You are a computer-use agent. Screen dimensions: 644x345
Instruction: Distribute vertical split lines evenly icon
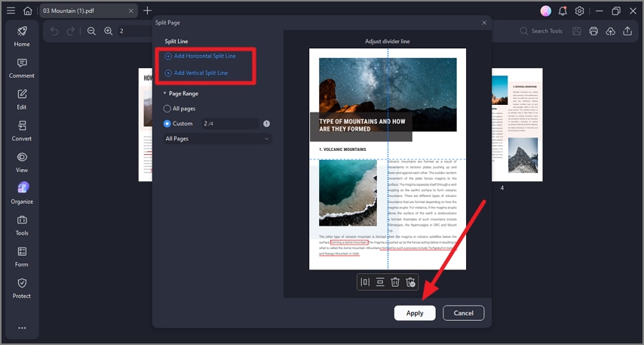click(365, 282)
